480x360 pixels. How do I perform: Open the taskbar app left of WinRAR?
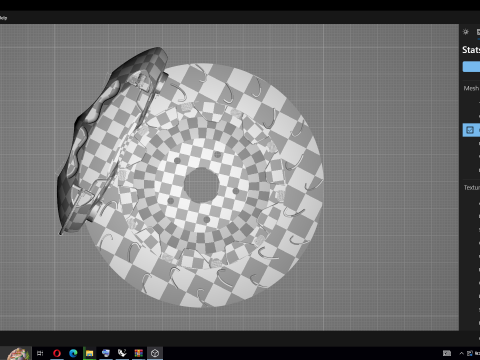(x=122, y=353)
